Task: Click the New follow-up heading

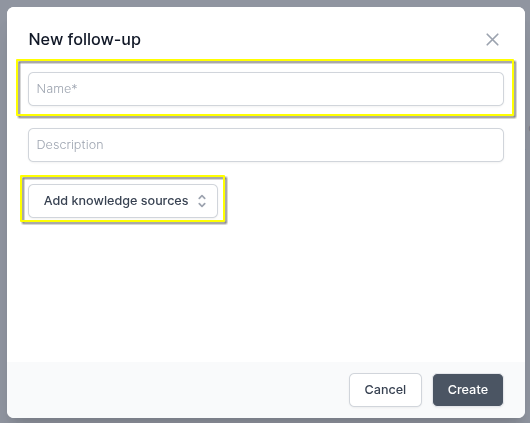Action: pyautogui.click(x=85, y=40)
